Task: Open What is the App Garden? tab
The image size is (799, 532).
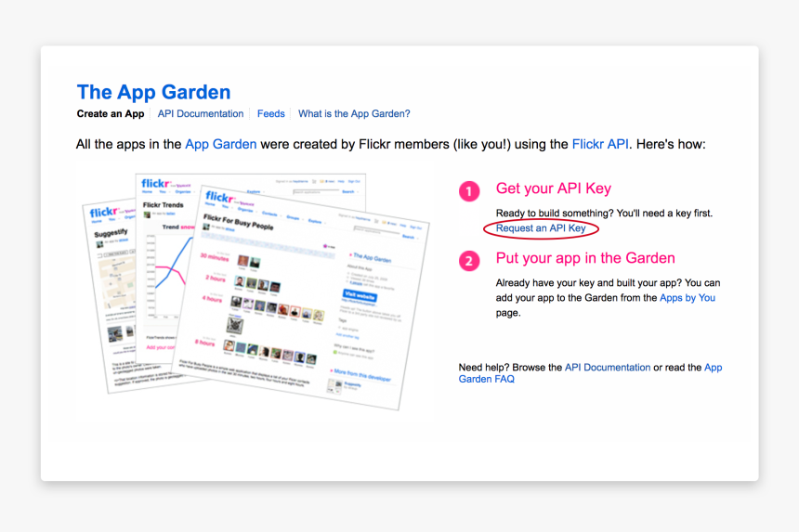Action: pyautogui.click(x=354, y=114)
